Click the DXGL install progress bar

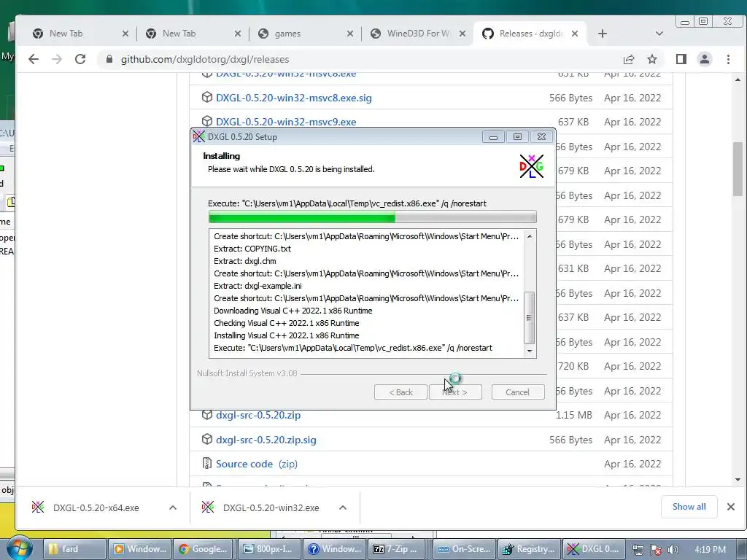pos(373,217)
